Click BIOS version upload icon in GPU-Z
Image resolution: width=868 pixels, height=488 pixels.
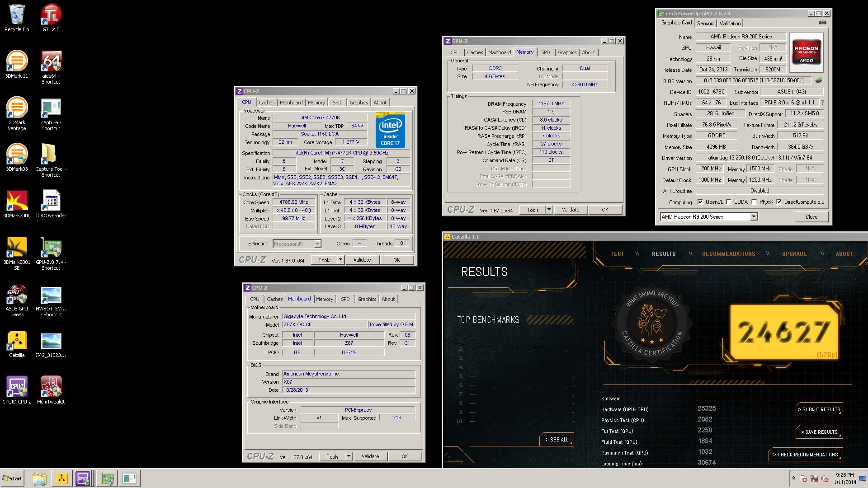coord(818,80)
